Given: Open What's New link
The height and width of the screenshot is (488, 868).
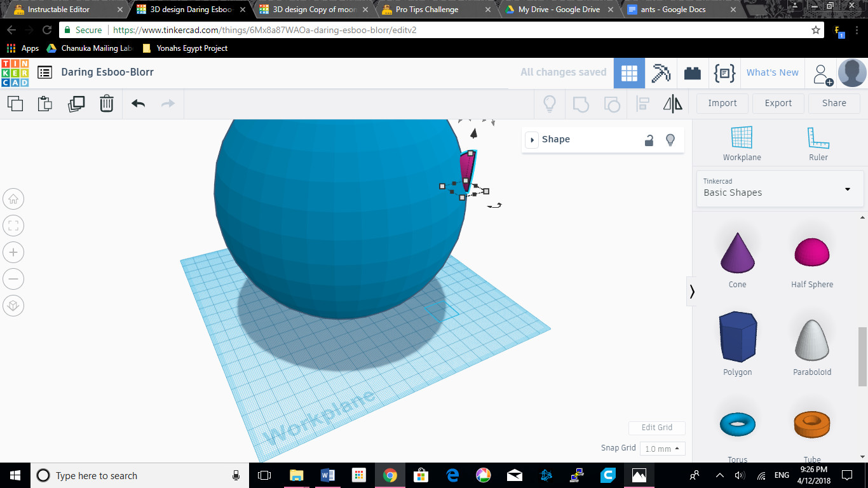Looking at the screenshot, I should 773,72.
